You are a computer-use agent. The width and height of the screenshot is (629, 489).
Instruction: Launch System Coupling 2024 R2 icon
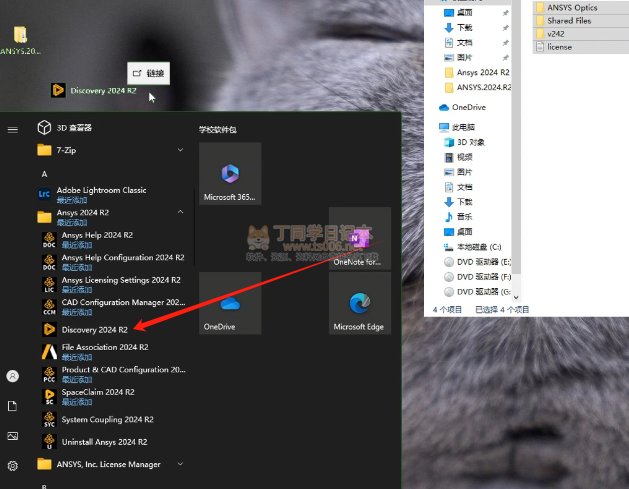pos(49,419)
